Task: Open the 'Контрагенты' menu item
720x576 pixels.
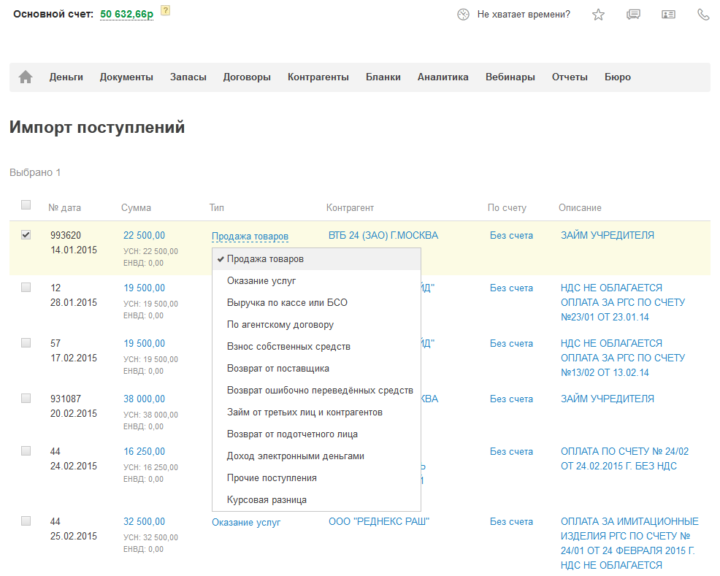Action: (318, 77)
